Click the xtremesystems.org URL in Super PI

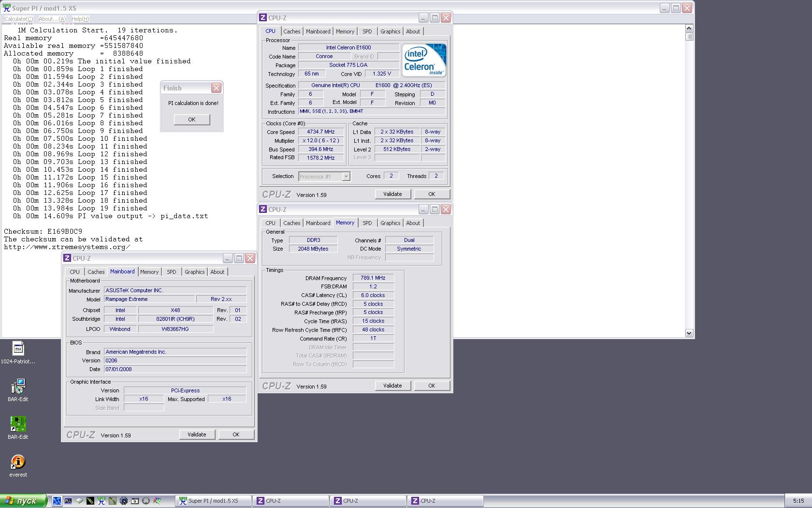(67, 247)
